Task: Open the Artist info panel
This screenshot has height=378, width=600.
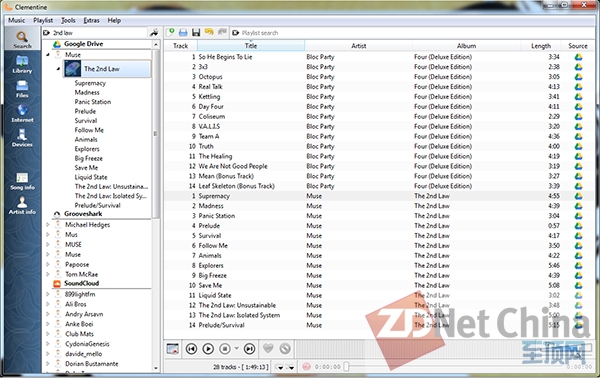Action: pyautogui.click(x=22, y=205)
